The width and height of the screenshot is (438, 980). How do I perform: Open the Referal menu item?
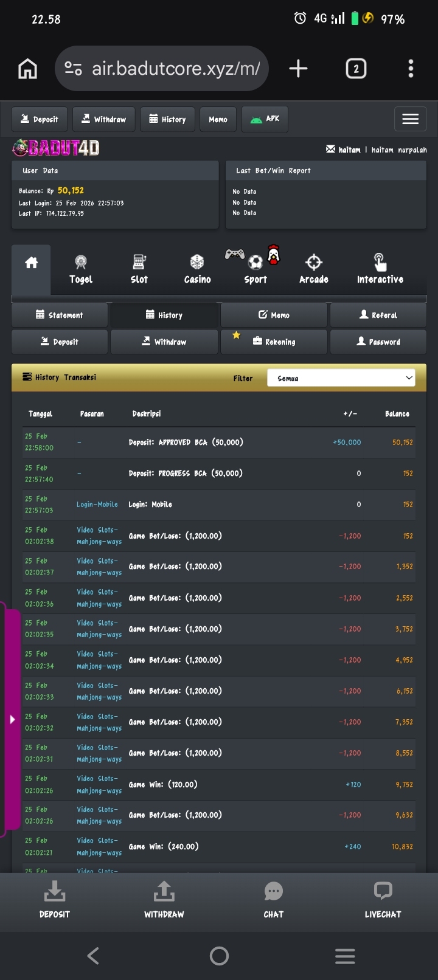click(378, 315)
